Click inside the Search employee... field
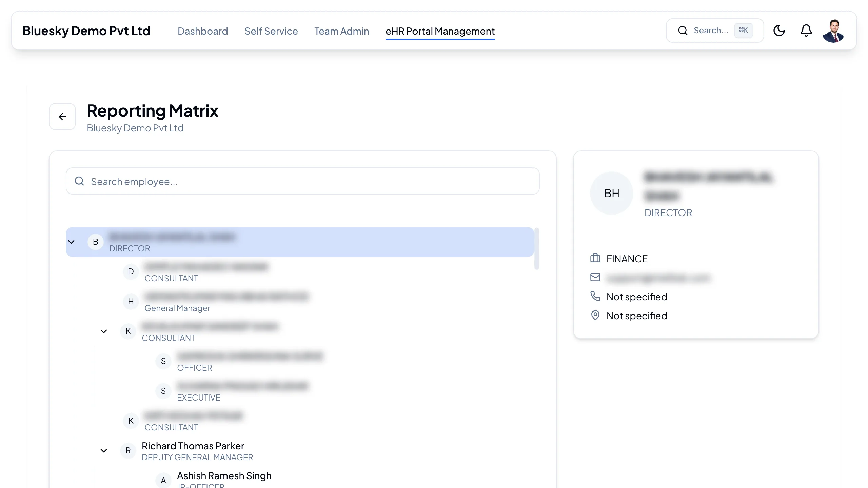This screenshot has height=488, width=868. pyautogui.click(x=303, y=181)
